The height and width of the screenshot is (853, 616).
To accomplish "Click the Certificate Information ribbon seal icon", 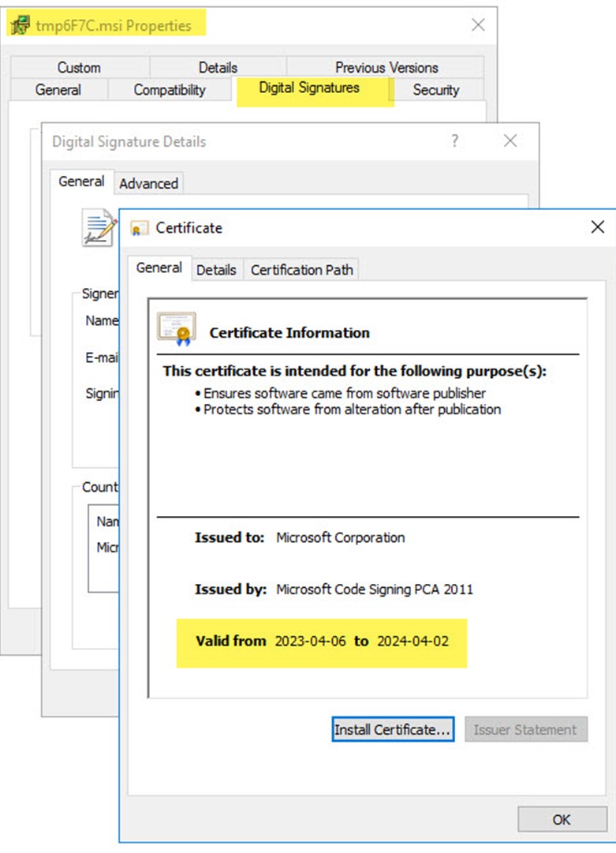I will (177, 328).
